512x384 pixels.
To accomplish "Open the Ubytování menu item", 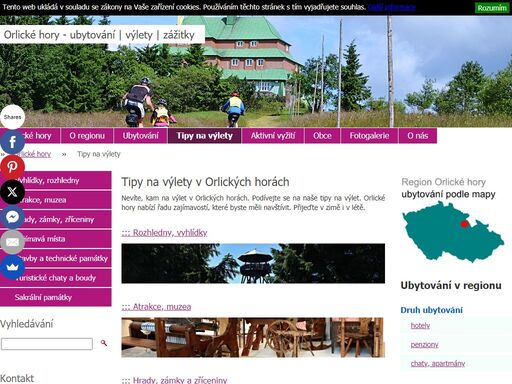I will [140, 136].
